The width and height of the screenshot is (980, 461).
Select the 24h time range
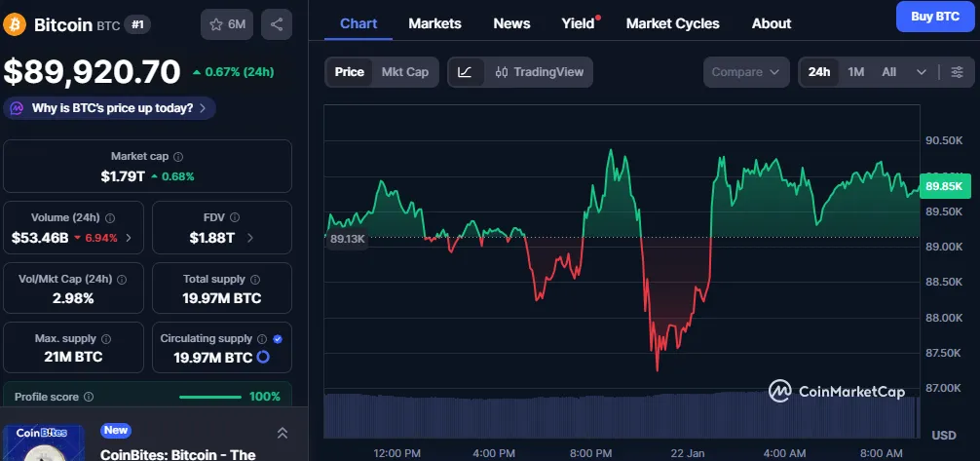(818, 72)
